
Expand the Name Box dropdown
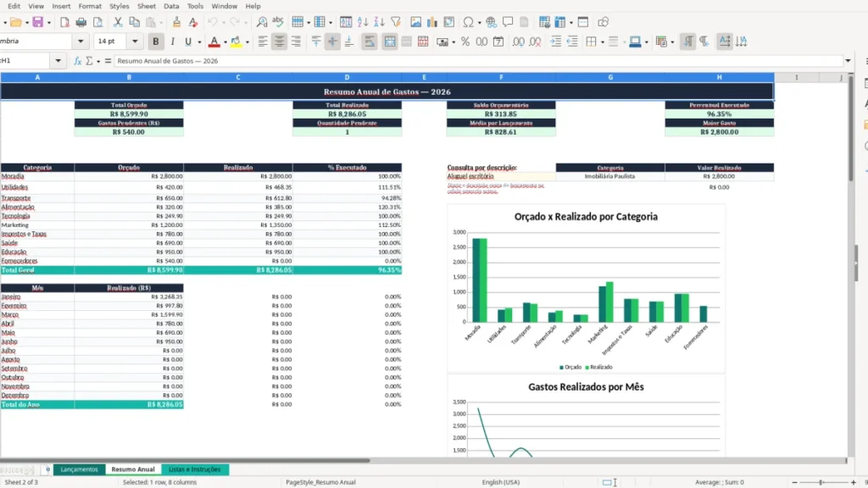pyautogui.click(x=58, y=61)
